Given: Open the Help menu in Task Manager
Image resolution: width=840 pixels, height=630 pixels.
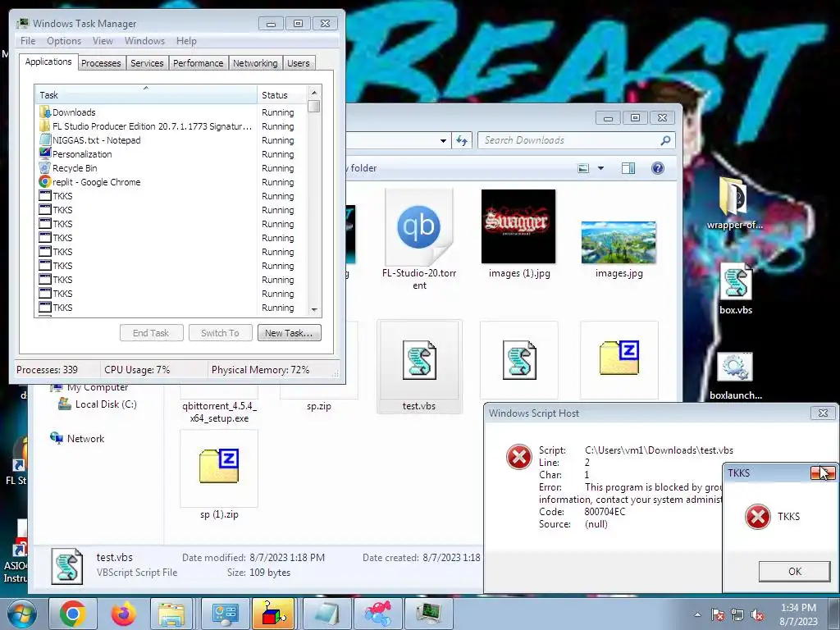Looking at the screenshot, I should pyautogui.click(x=186, y=41).
